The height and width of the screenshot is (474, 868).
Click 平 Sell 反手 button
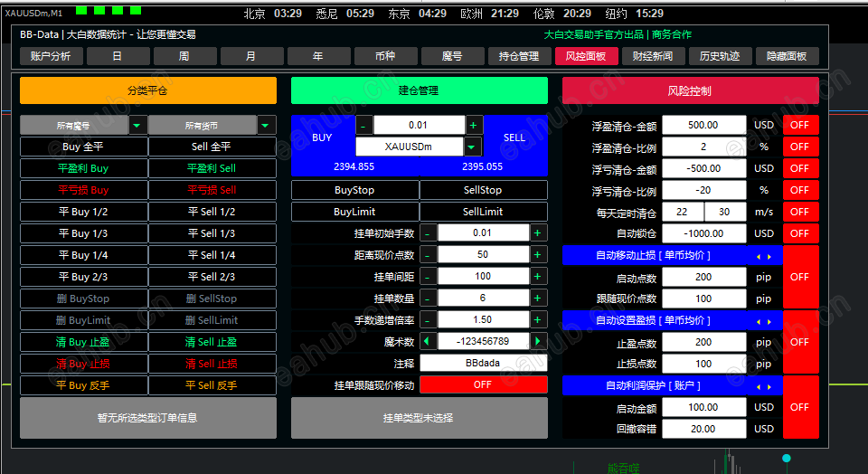coord(212,384)
